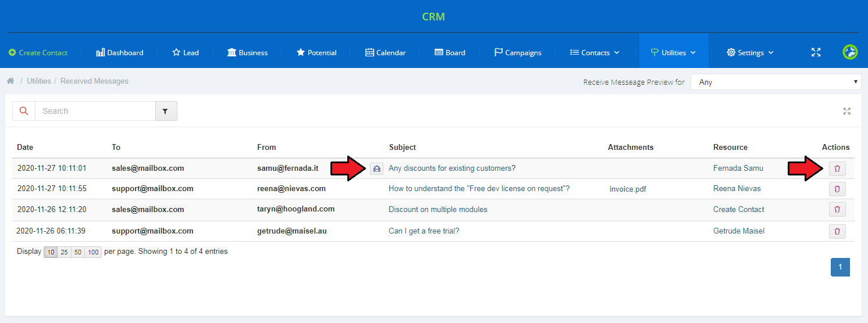Delete the reena@nievas.com message
The height and width of the screenshot is (323, 868).
(x=837, y=189)
